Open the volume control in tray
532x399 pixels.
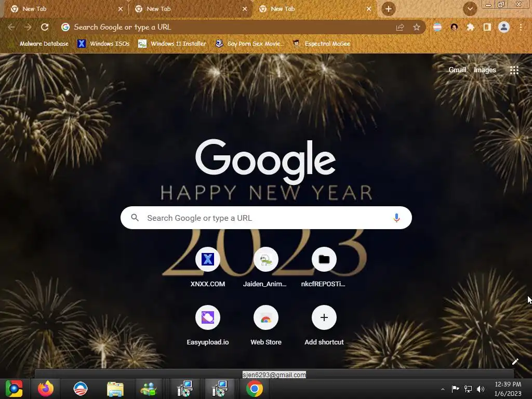(481, 389)
